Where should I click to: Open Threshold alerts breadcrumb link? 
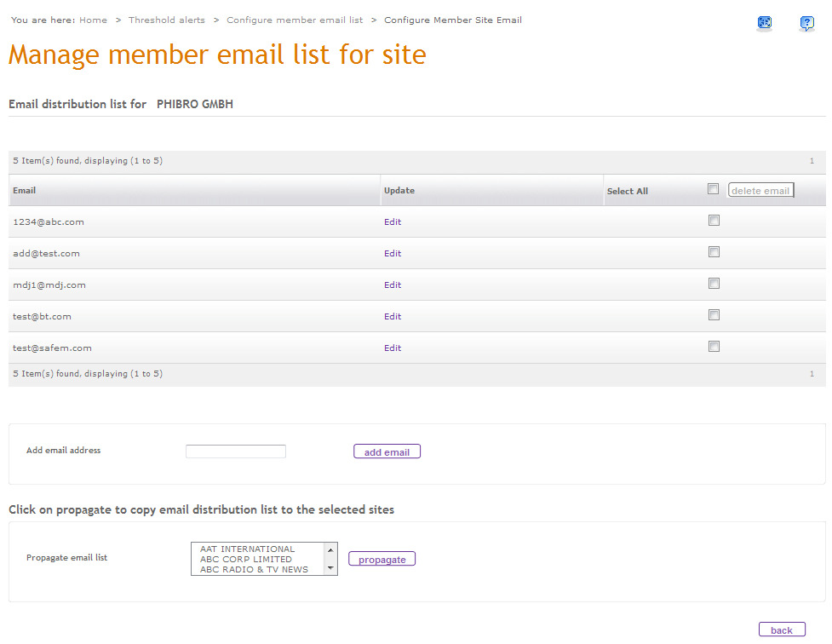click(x=167, y=20)
